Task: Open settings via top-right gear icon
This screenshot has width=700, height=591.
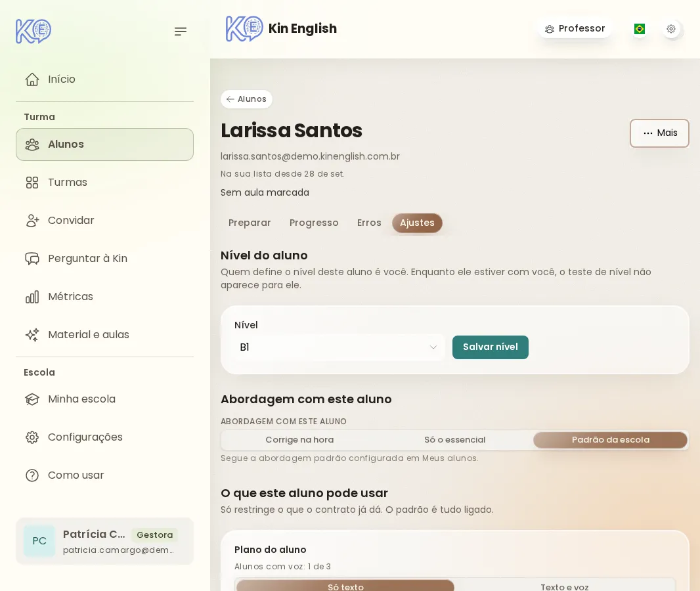Action: point(671,29)
